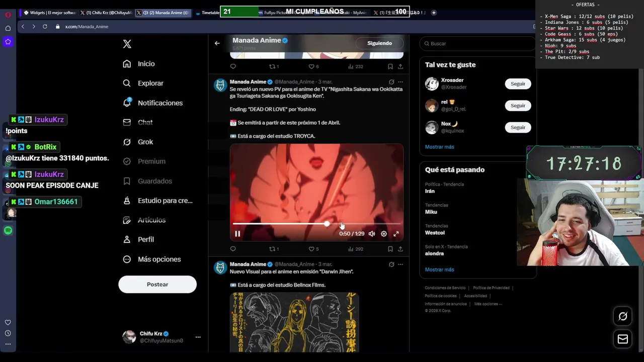Open a new browser tab

434,13
